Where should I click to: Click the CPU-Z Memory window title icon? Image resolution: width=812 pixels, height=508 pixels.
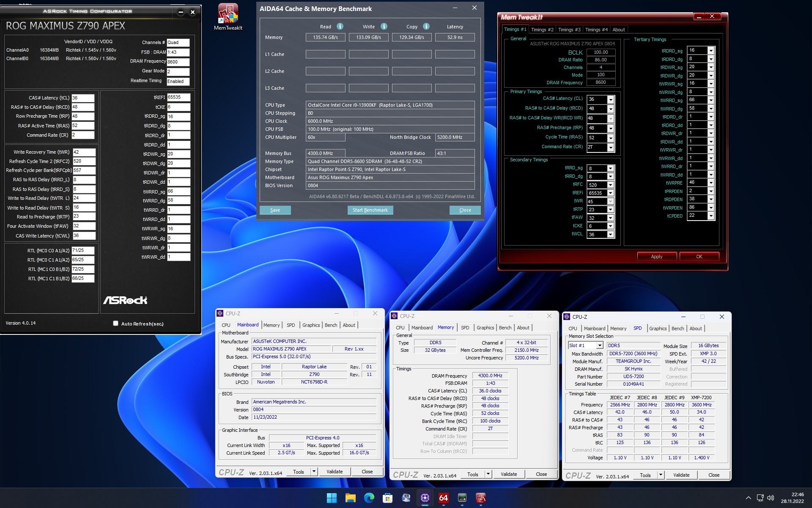point(394,316)
